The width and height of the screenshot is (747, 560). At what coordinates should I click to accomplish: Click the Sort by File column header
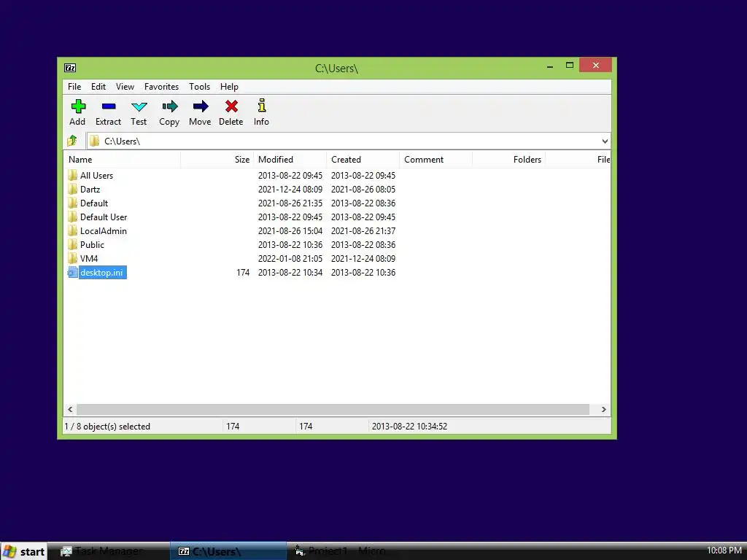click(x=578, y=160)
